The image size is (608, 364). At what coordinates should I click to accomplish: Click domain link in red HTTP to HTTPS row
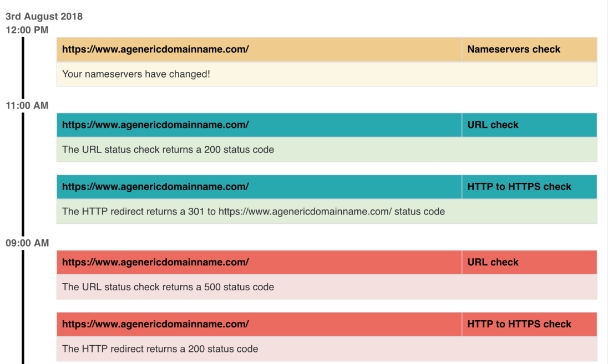tap(155, 324)
